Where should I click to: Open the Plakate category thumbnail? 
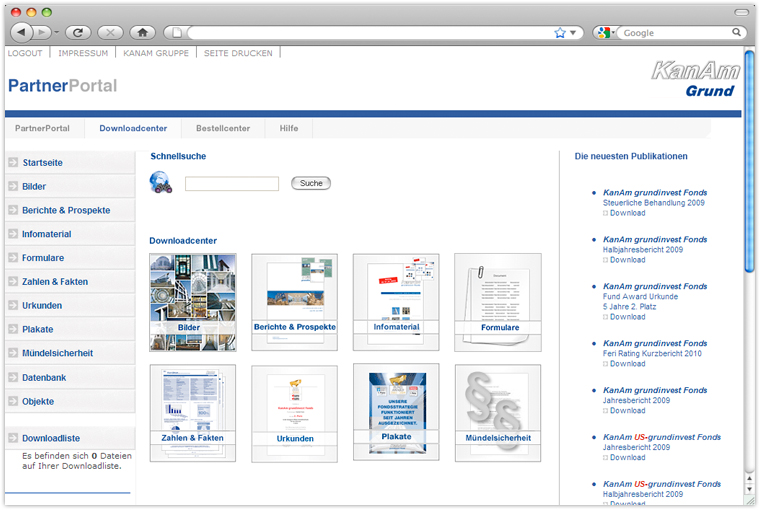coord(396,411)
